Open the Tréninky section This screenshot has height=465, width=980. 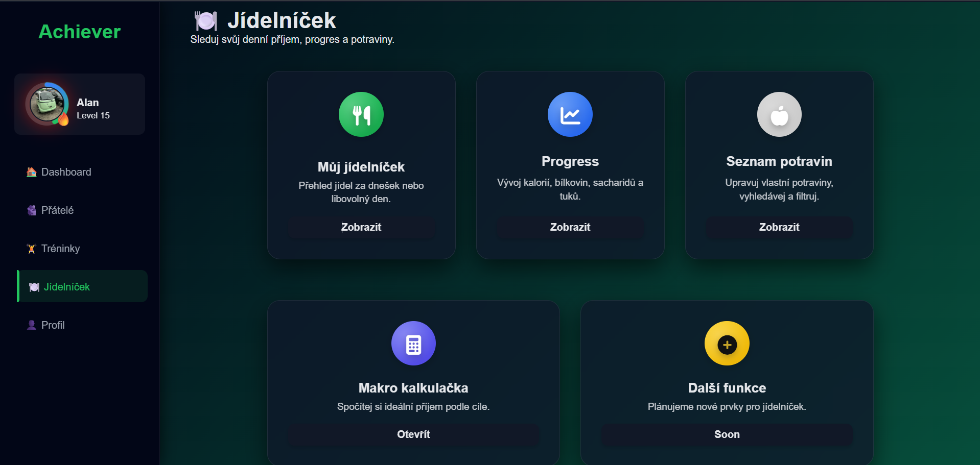[60, 249]
